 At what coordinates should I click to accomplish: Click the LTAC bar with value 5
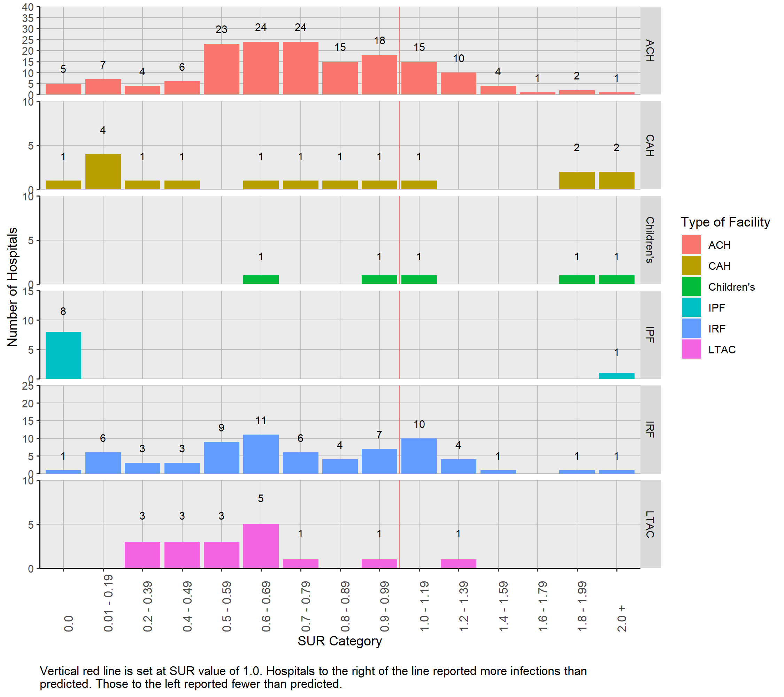pyautogui.click(x=261, y=546)
